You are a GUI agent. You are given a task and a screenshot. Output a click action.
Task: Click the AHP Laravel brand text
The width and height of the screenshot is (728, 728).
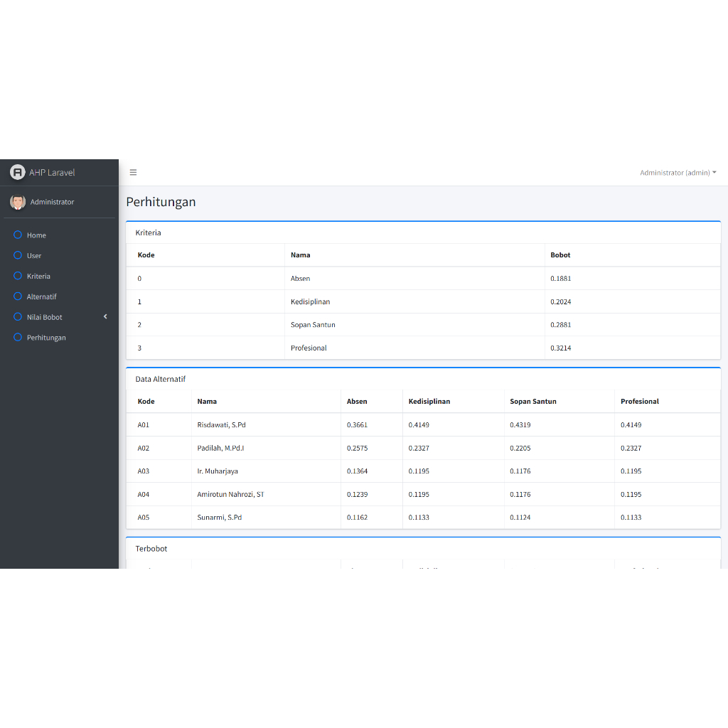click(x=52, y=173)
